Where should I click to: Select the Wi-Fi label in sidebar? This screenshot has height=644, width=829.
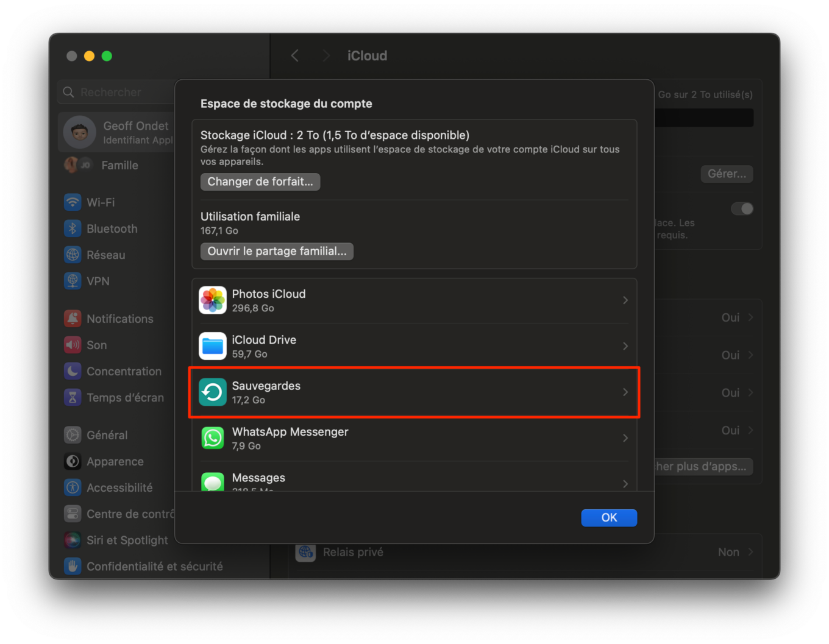101,202
